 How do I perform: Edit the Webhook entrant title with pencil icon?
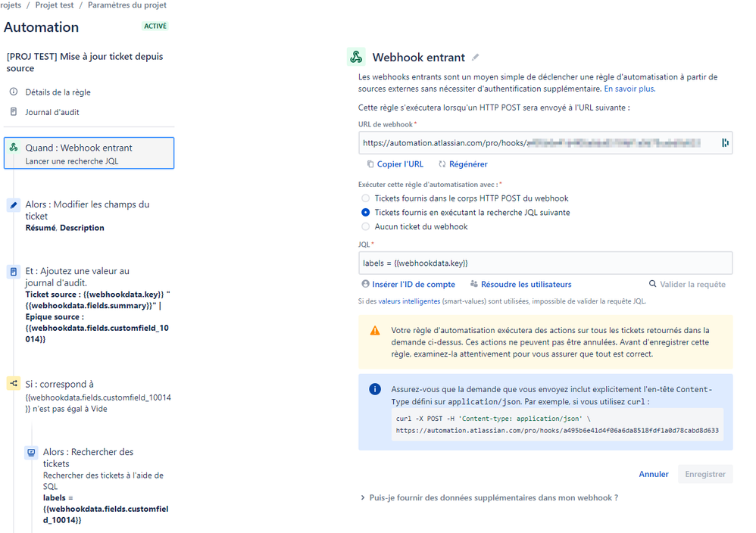point(476,58)
